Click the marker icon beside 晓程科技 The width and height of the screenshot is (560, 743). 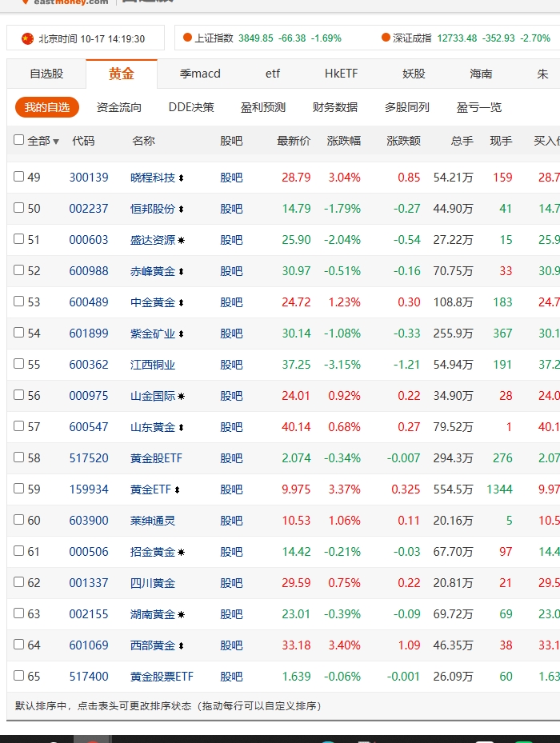tap(181, 178)
